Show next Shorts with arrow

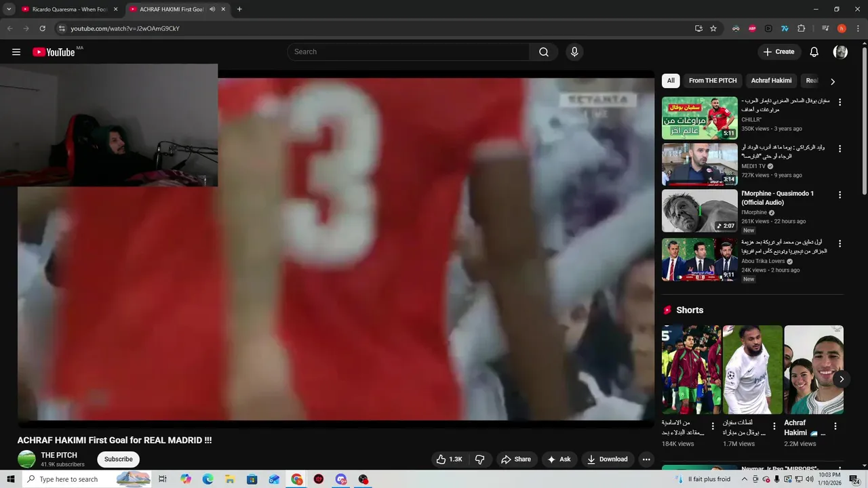click(841, 379)
